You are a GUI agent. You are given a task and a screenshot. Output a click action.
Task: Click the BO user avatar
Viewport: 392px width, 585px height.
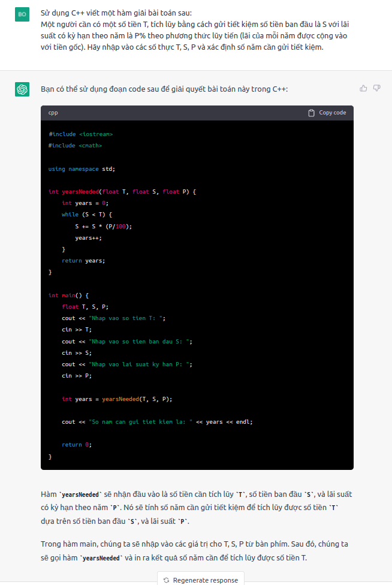coord(22,14)
